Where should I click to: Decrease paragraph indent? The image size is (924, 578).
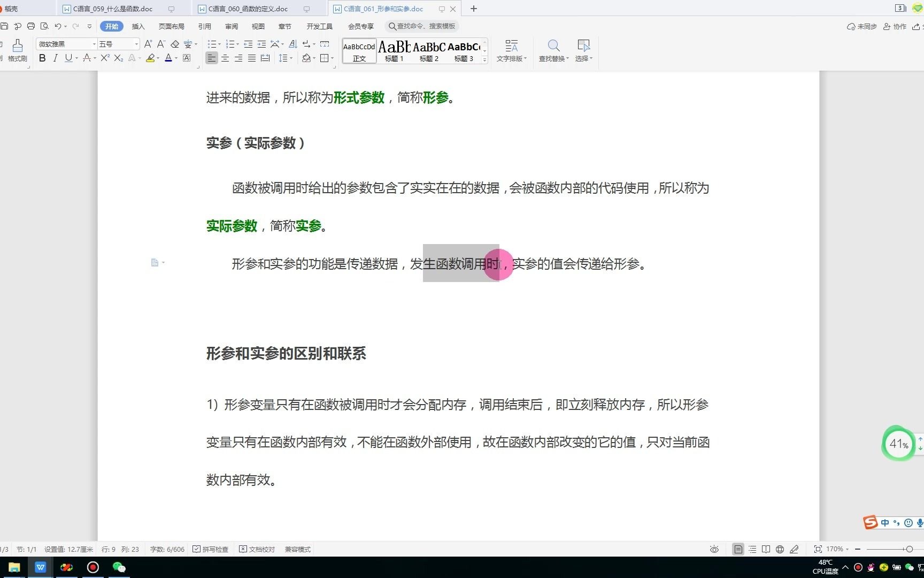click(248, 44)
